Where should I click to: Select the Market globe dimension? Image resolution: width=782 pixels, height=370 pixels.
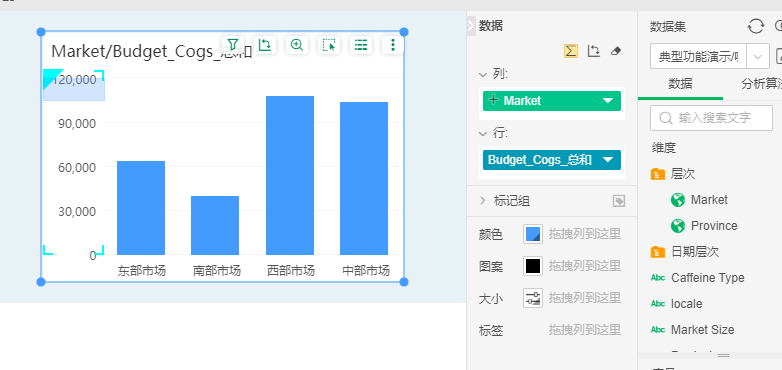pos(699,200)
